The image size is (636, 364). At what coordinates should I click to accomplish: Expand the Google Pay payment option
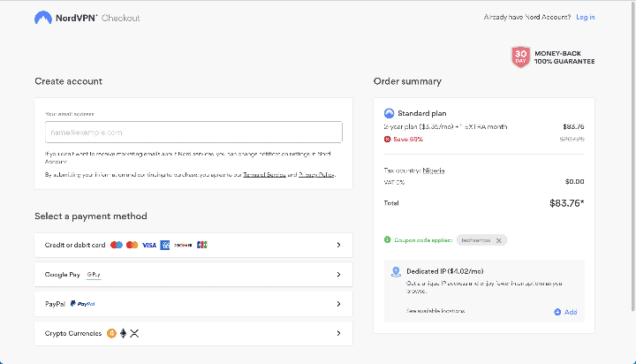click(338, 275)
